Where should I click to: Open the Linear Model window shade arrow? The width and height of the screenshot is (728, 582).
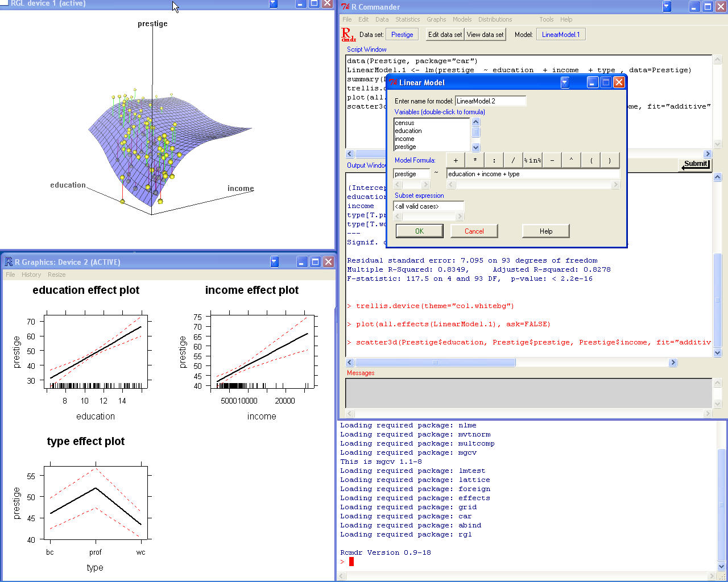pos(565,82)
